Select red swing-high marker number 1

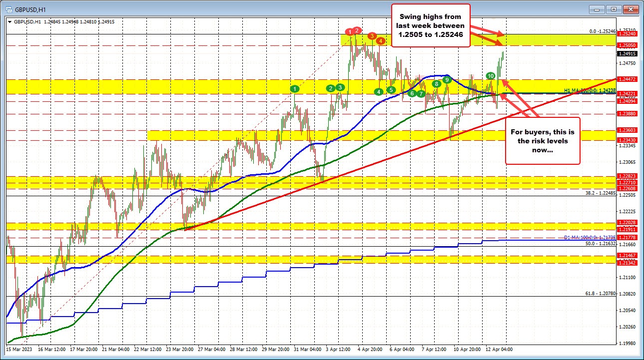coord(349,31)
